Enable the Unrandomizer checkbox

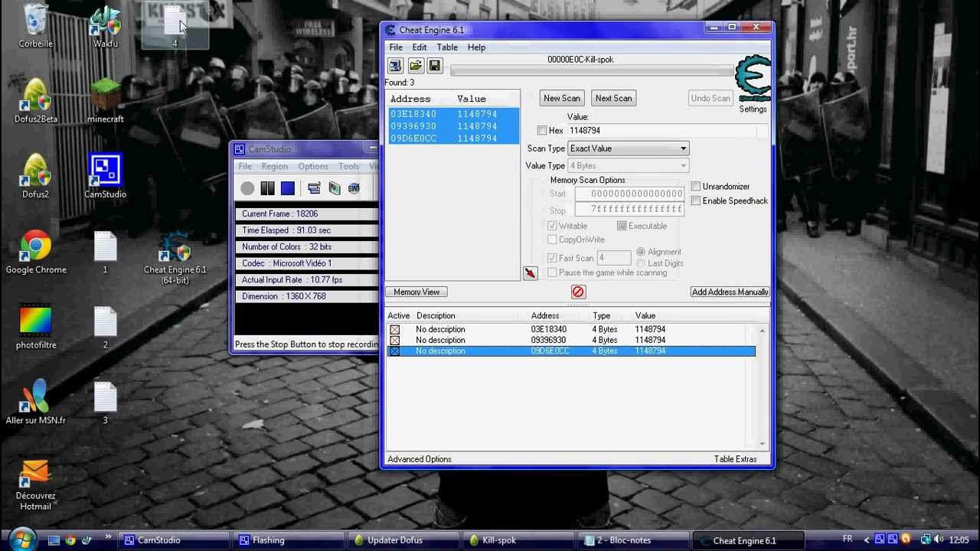click(695, 187)
